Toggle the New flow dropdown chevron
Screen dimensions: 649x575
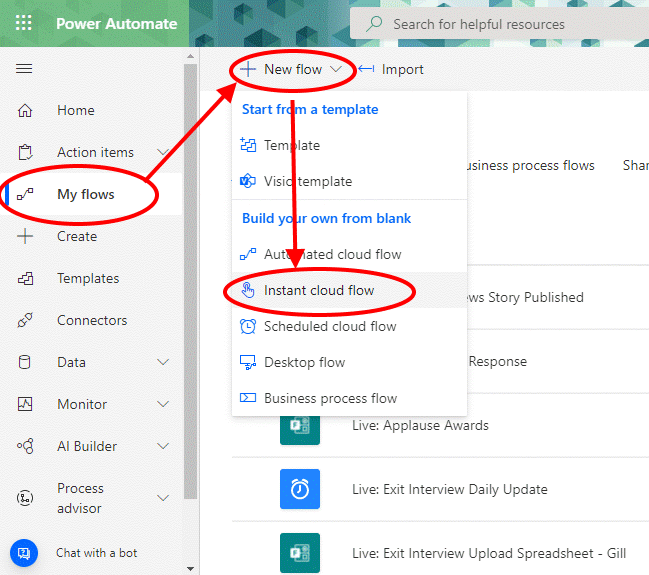(336, 69)
